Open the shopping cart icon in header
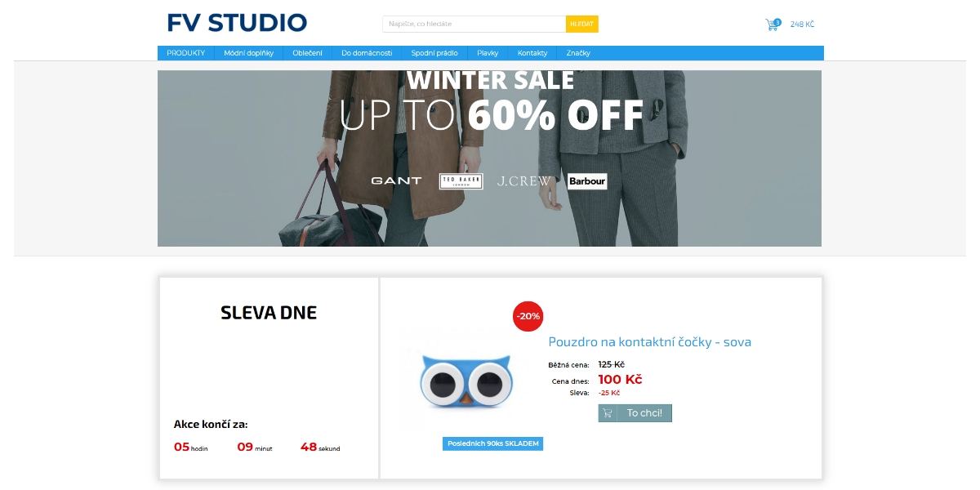This screenshot has height=490, width=980. pyautogui.click(x=772, y=24)
